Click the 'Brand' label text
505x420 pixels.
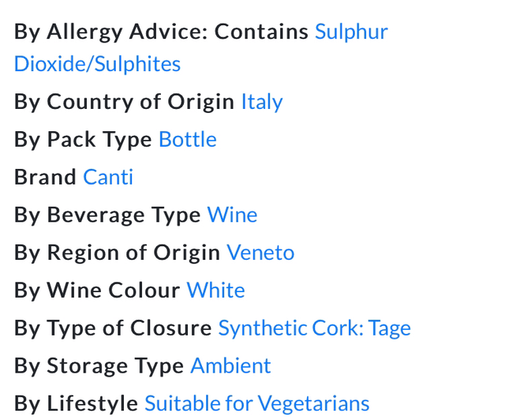(45, 178)
